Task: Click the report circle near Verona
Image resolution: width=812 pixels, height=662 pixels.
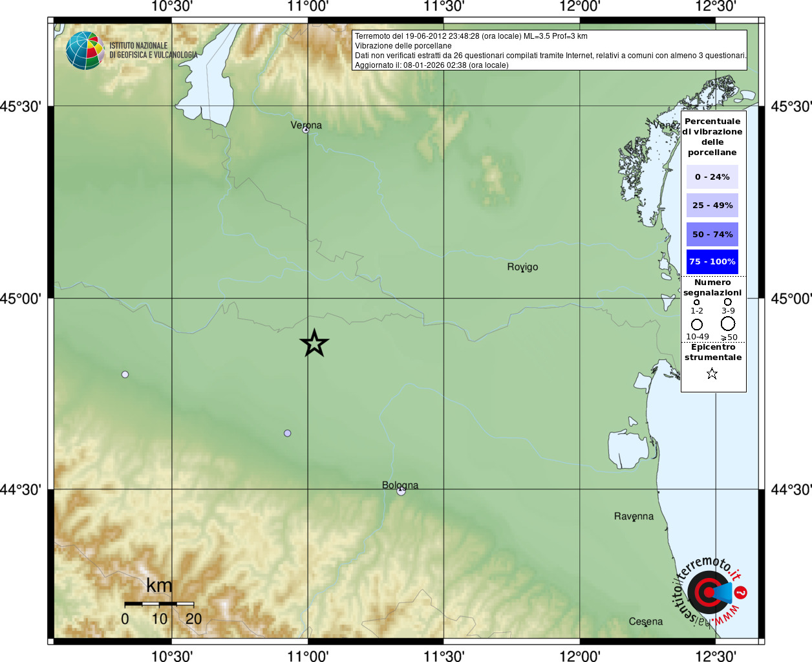Action: 306,130
